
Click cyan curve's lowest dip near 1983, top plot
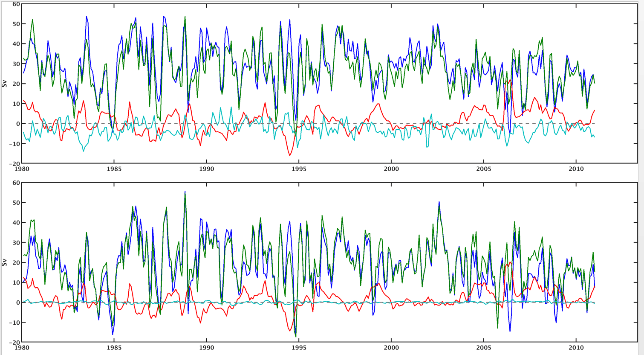84,151
